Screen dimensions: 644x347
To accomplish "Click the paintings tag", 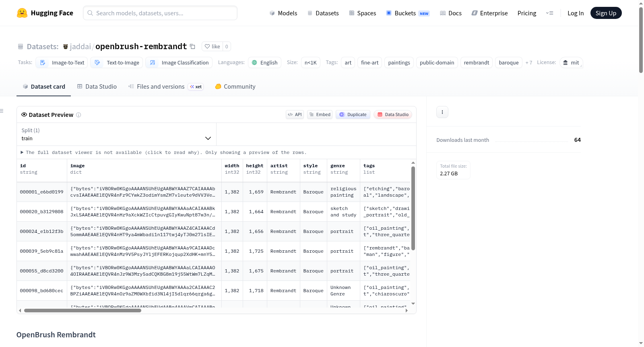I will 399,62.
